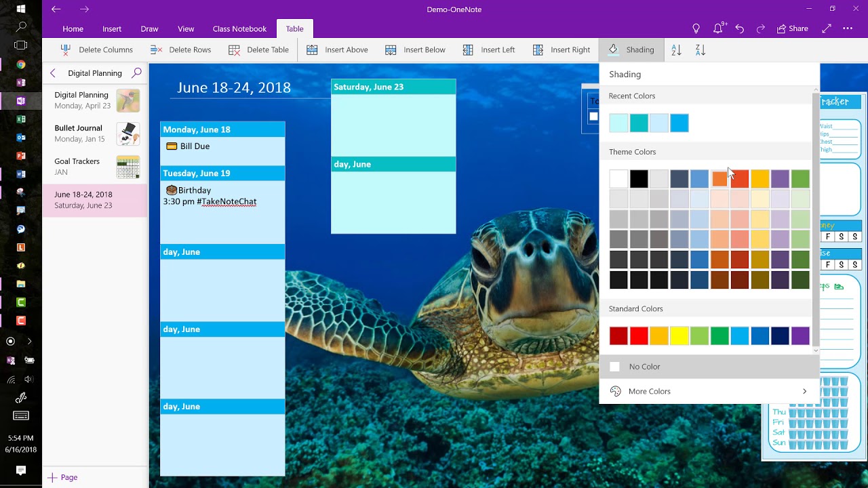The image size is (868, 488).
Task: Switch to the View tab
Action: coord(186,29)
